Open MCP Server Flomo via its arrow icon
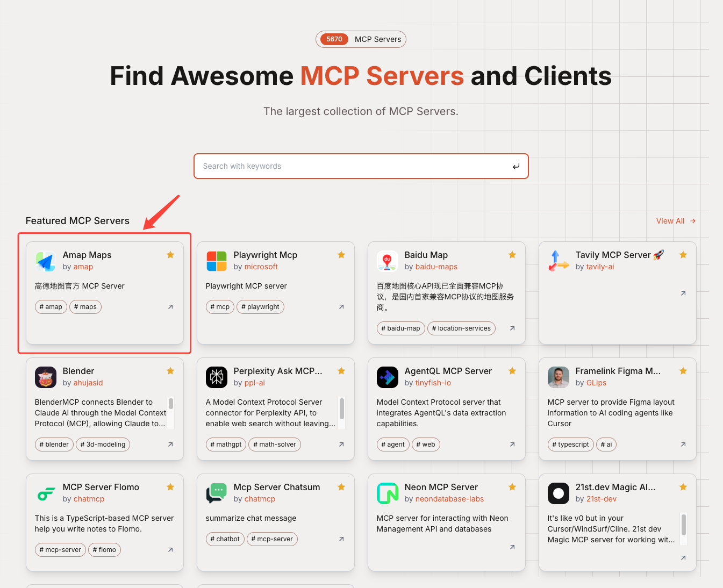This screenshot has height=588, width=723. [170, 550]
